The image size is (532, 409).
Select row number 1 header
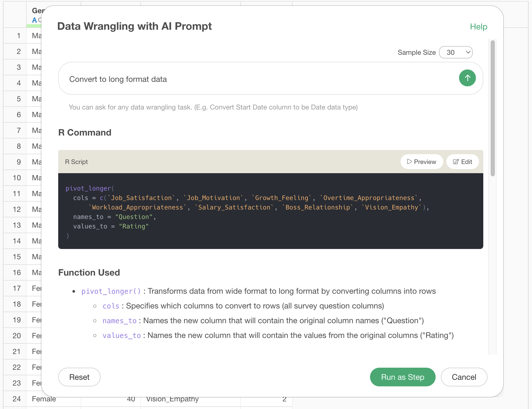[x=18, y=36]
